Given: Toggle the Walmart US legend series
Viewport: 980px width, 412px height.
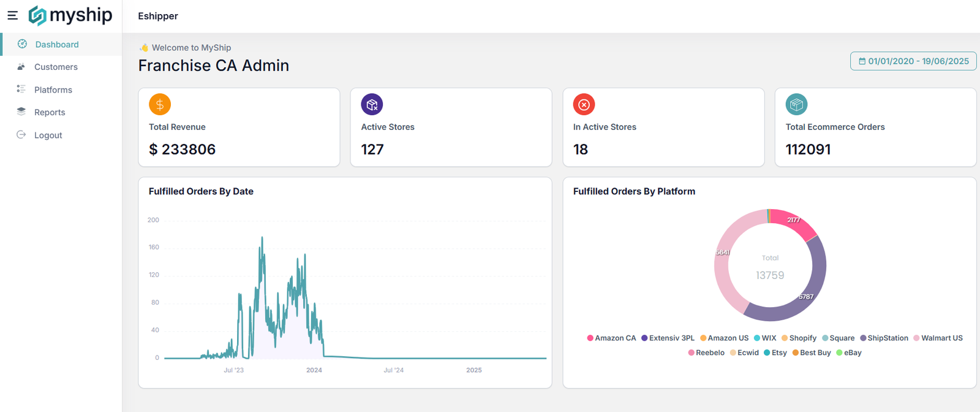Looking at the screenshot, I should pyautogui.click(x=938, y=338).
